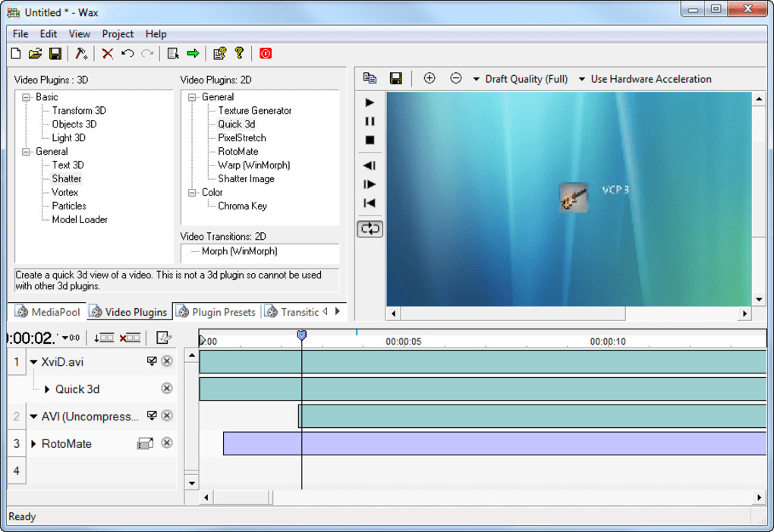The image size is (774, 532).
Task: Click the red power icon in toolbar
Action: pyautogui.click(x=266, y=53)
